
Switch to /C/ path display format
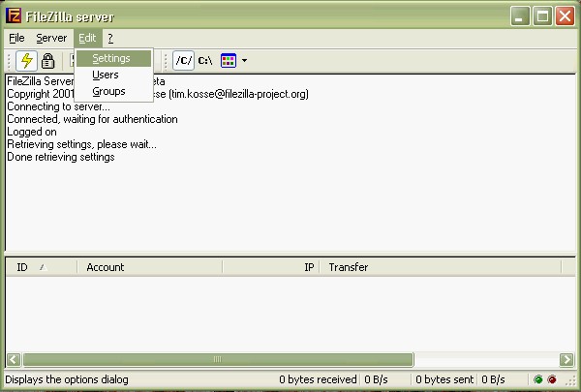click(x=183, y=60)
